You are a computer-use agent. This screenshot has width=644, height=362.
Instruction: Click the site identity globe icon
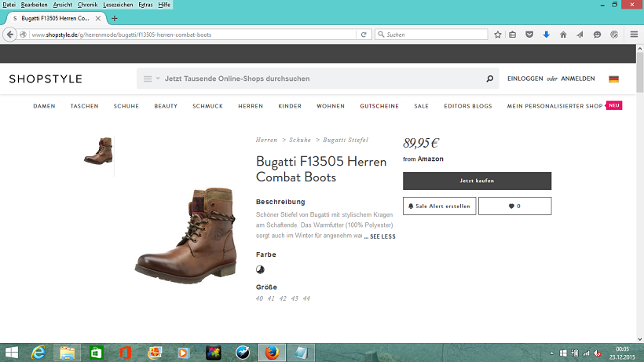[x=24, y=35]
